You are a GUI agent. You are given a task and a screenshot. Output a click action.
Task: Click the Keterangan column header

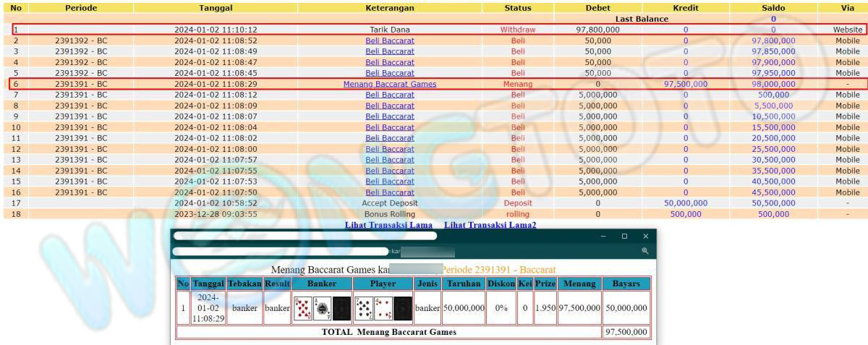click(x=390, y=8)
